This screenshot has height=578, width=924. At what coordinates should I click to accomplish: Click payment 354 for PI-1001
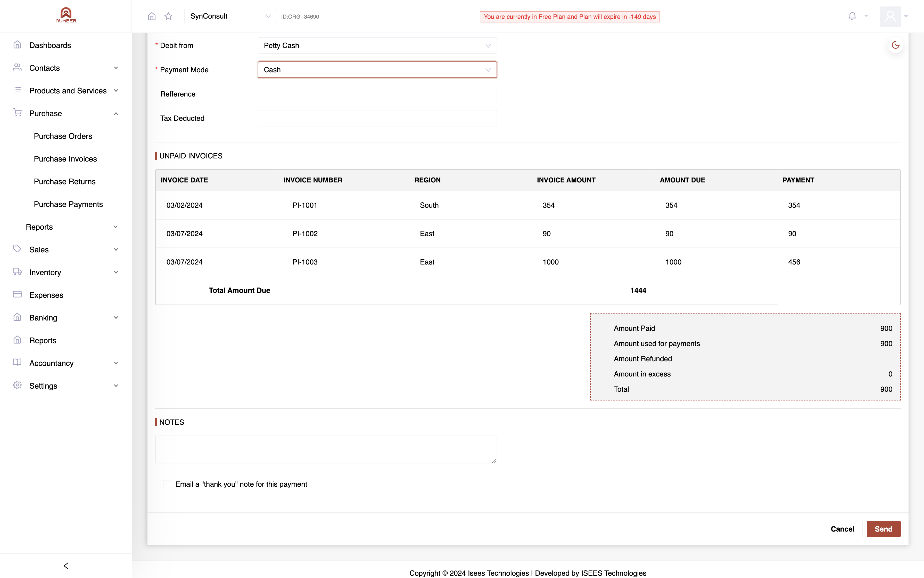(794, 205)
